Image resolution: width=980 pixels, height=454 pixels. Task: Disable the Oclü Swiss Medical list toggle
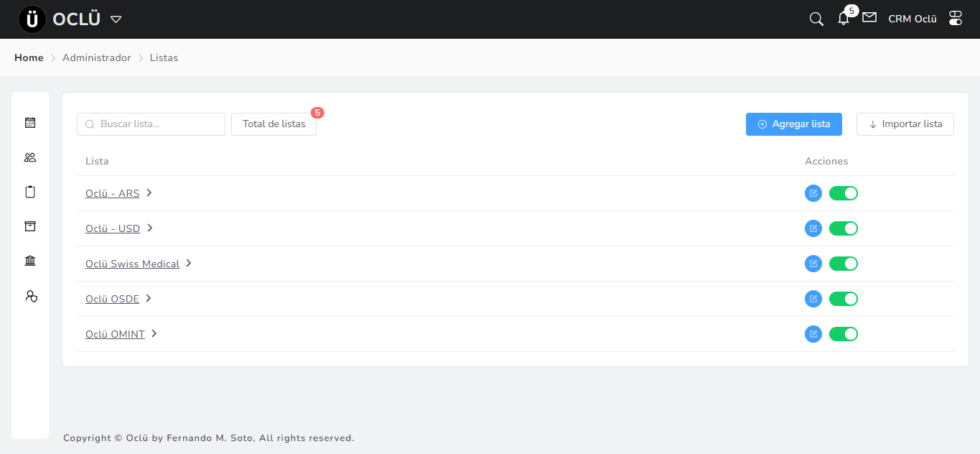click(844, 264)
